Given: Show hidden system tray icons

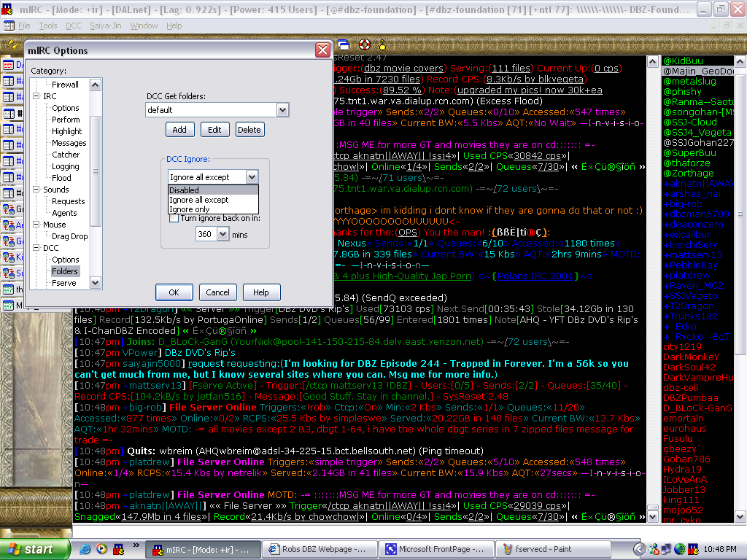Looking at the screenshot, I should [x=639, y=549].
